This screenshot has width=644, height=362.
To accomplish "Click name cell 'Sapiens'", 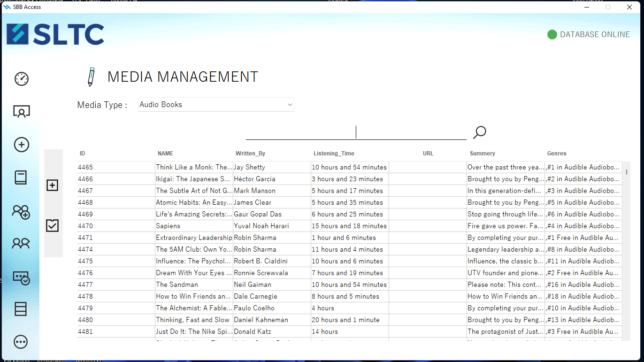I will click(194, 226).
